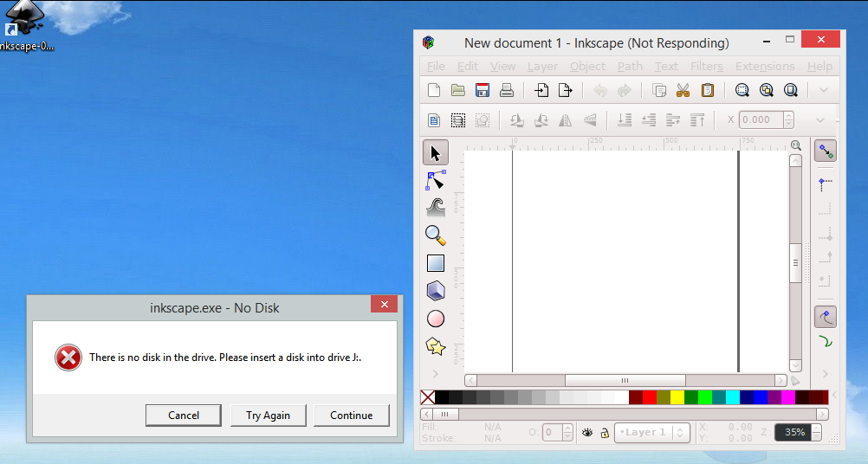Click the Export icon

[565, 90]
